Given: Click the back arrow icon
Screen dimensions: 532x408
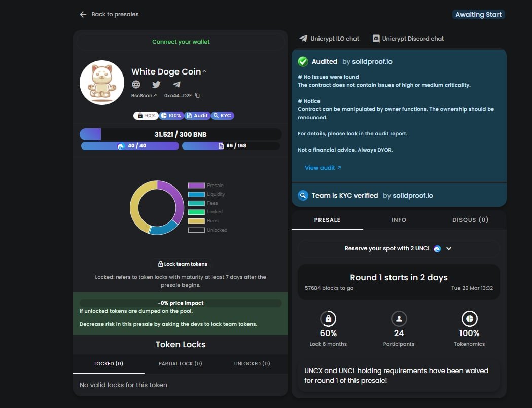Looking at the screenshot, I should [x=83, y=14].
